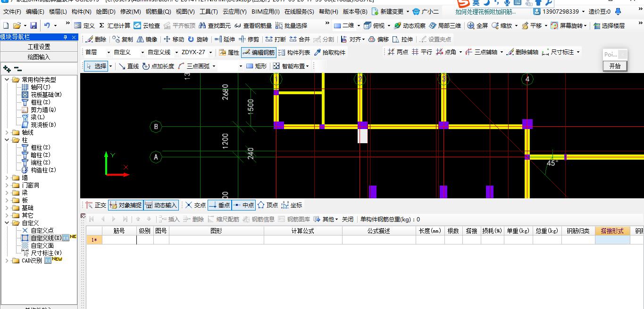The width and height of the screenshot is (644, 309).
Task: Click 动态观察 dynamic orbit view
Action: click(x=410, y=25)
